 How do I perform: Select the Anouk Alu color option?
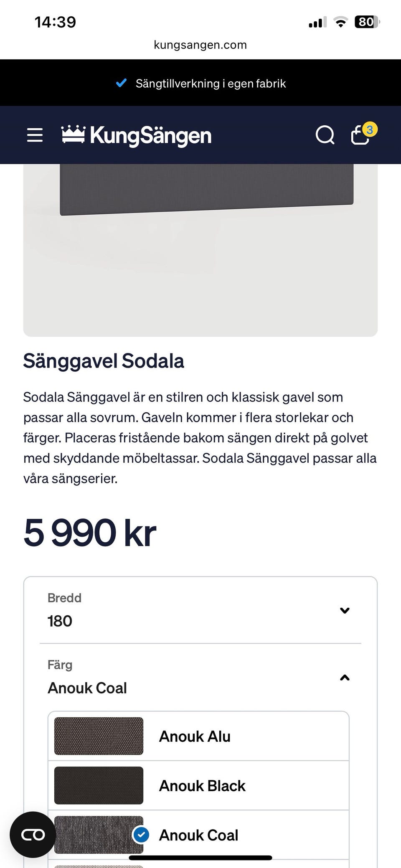click(x=195, y=736)
